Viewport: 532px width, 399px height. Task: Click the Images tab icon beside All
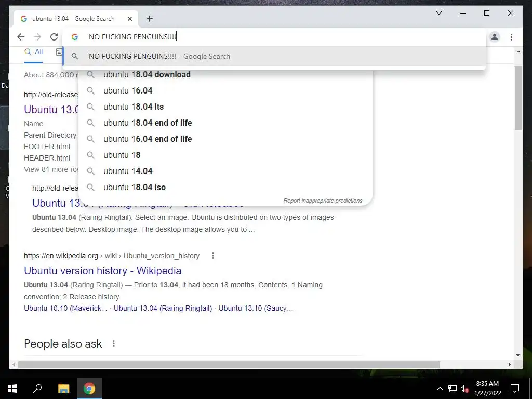pyautogui.click(x=59, y=52)
